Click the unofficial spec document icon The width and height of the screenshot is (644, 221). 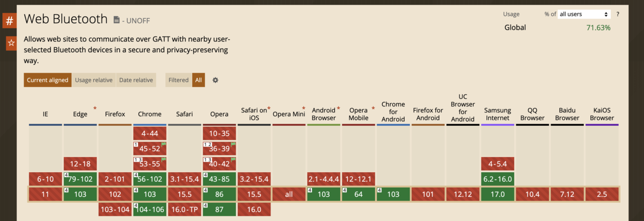point(116,20)
